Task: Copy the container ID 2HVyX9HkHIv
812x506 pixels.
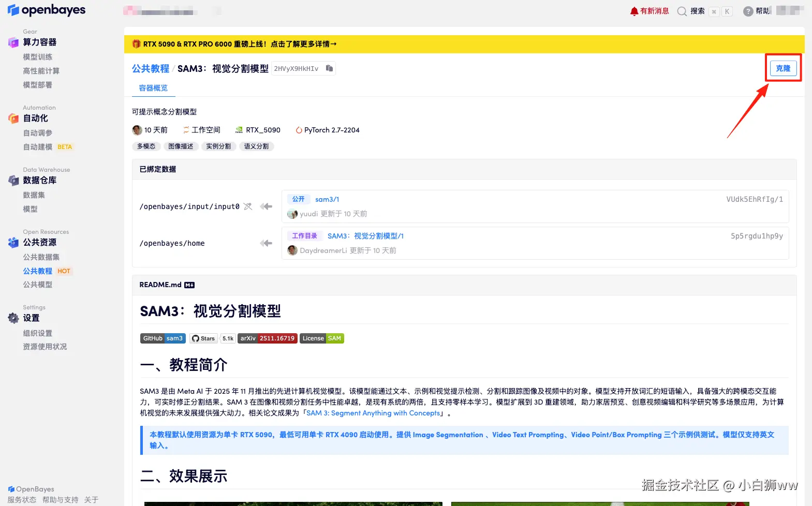Action: (329, 68)
